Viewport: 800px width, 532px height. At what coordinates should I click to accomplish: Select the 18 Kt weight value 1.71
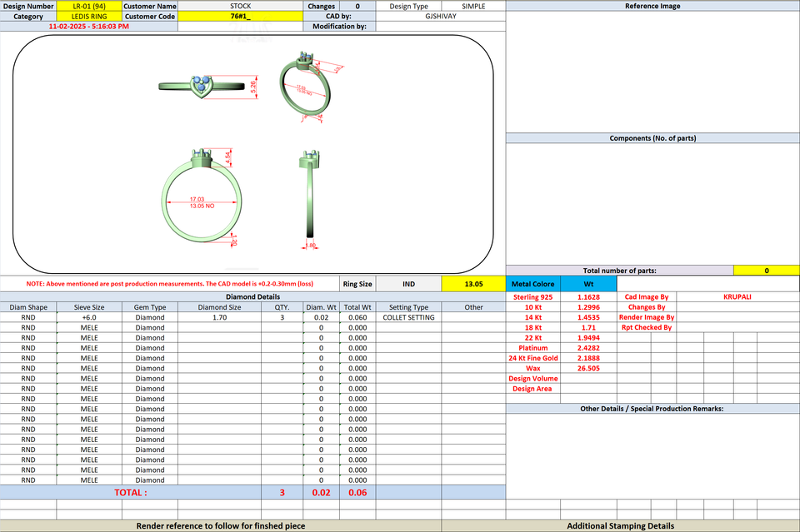coord(588,328)
